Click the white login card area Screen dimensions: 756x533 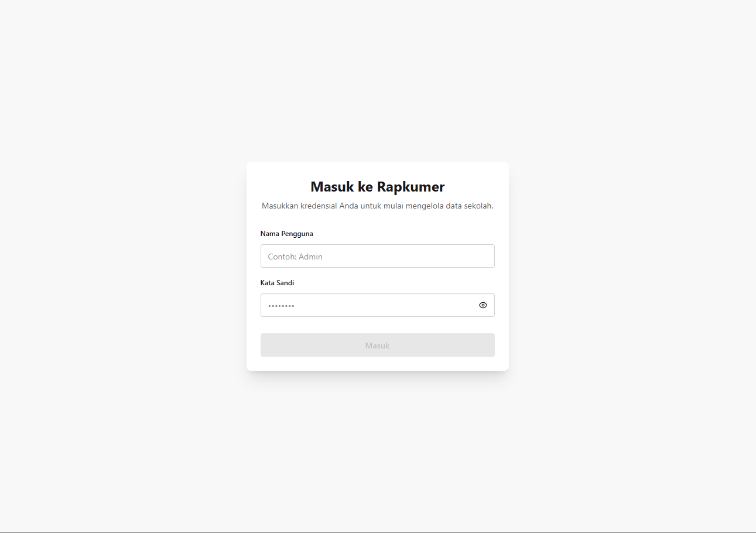(378, 363)
